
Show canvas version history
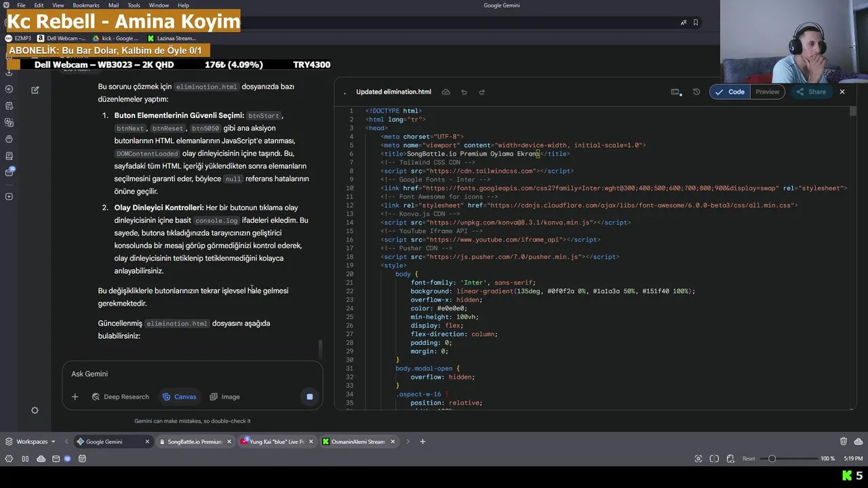[696, 92]
